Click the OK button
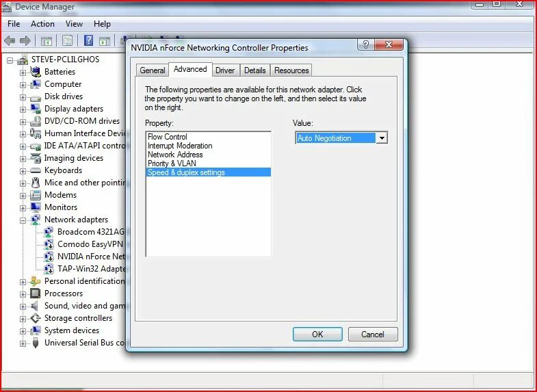537x392 pixels. pyautogui.click(x=317, y=334)
